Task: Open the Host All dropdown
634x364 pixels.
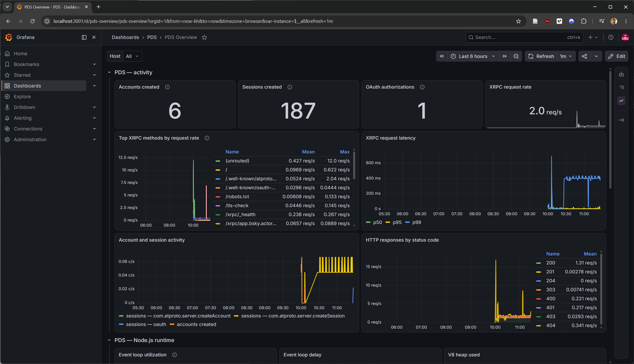Action: [x=132, y=56]
